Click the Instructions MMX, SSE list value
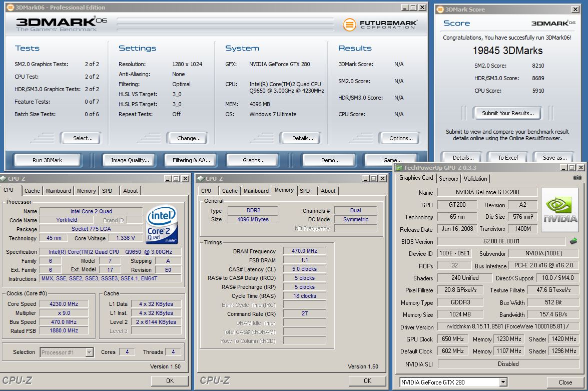The image size is (588, 391). 111,278
